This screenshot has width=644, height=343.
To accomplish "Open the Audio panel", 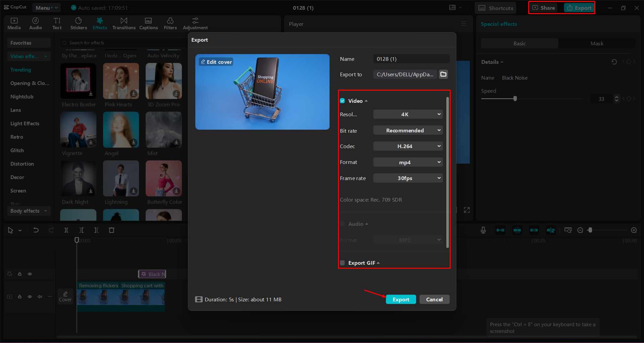I will tap(36, 24).
